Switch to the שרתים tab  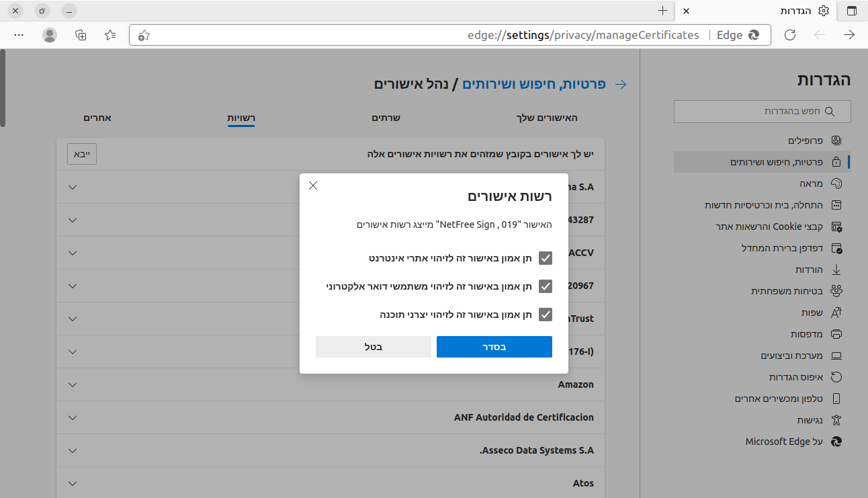coord(386,118)
